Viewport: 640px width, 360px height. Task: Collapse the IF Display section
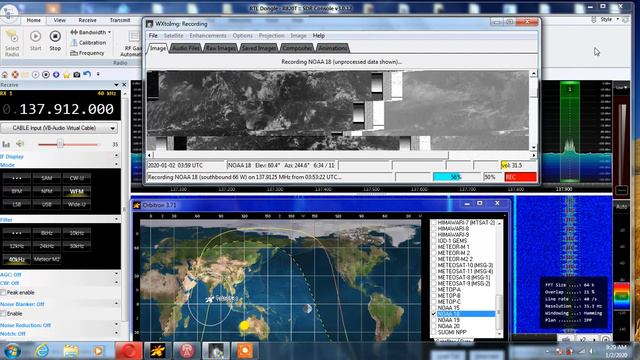point(116,156)
